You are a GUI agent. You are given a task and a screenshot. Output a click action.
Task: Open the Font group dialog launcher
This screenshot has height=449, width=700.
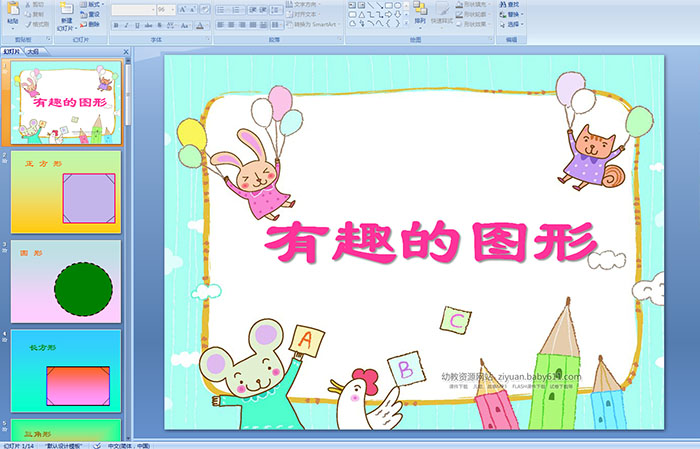pyautogui.click(x=208, y=39)
